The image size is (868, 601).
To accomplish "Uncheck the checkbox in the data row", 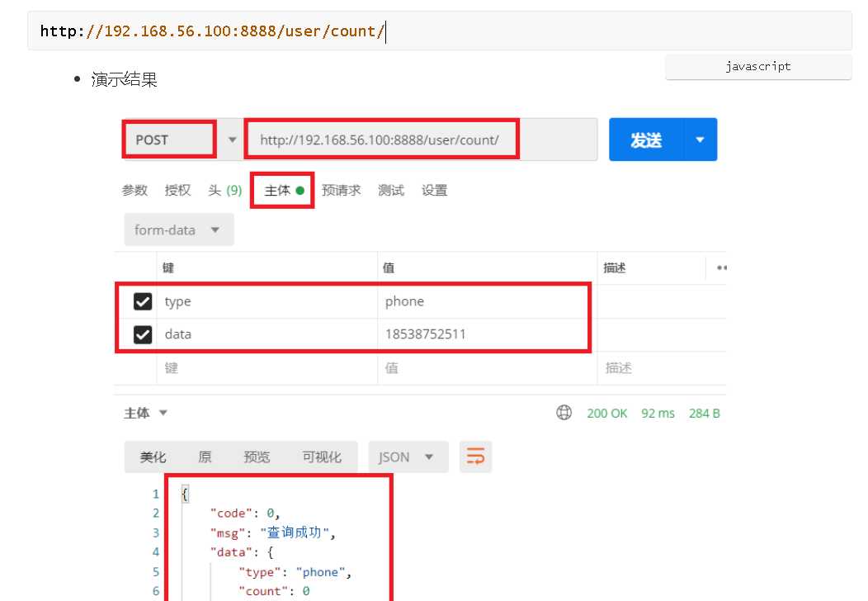I will click(143, 334).
